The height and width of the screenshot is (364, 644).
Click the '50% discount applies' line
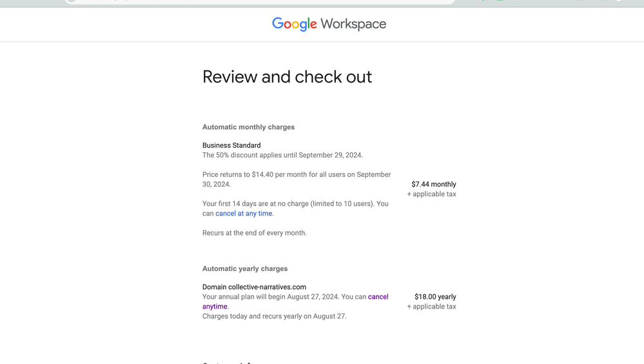coord(282,155)
